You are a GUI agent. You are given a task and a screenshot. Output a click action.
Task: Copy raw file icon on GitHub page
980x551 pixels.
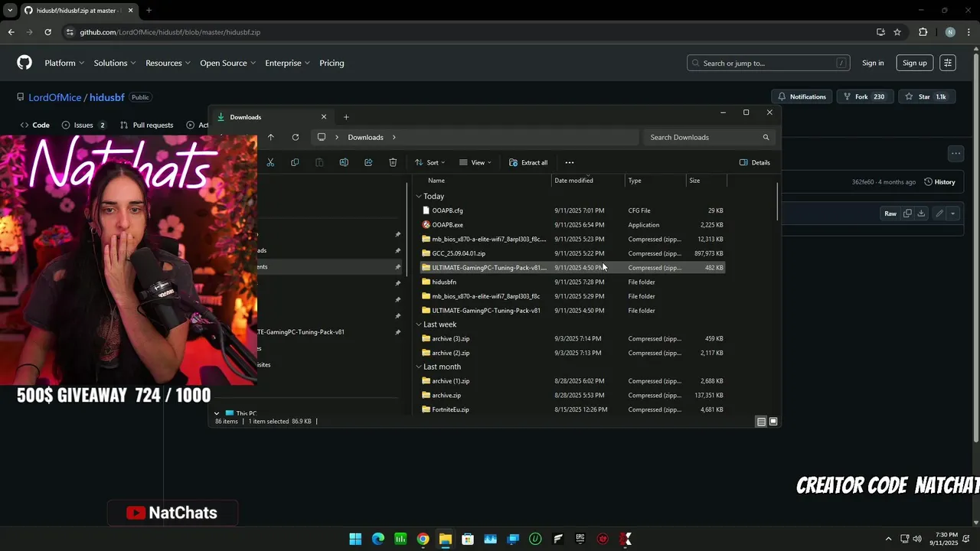[x=907, y=214]
